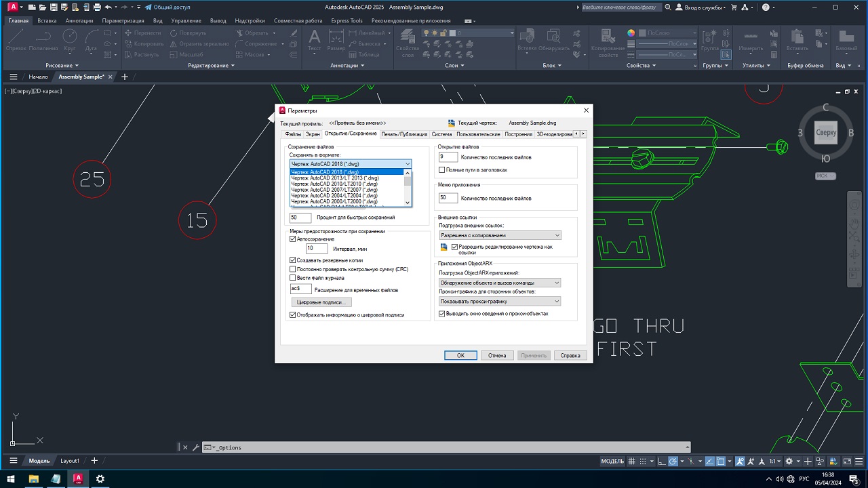The height and width of the screenshot is (488, 868).
Task: Click the Undo arrow icon
Action: point(108,7)
